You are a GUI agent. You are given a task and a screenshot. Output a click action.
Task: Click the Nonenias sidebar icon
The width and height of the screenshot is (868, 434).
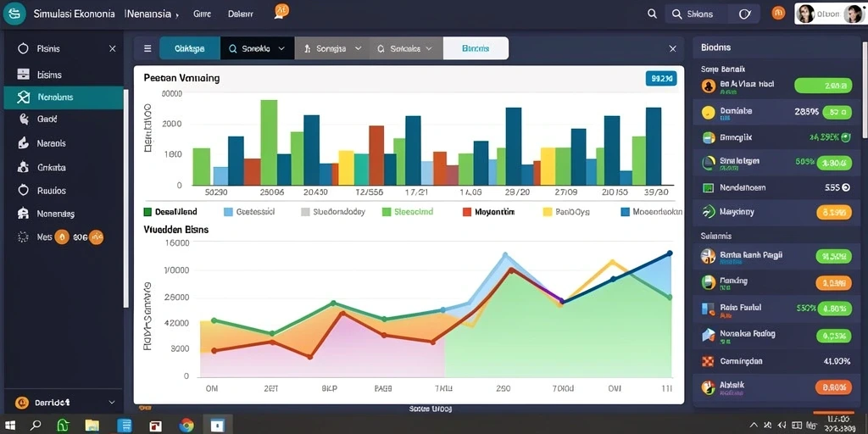coord(23,214)
